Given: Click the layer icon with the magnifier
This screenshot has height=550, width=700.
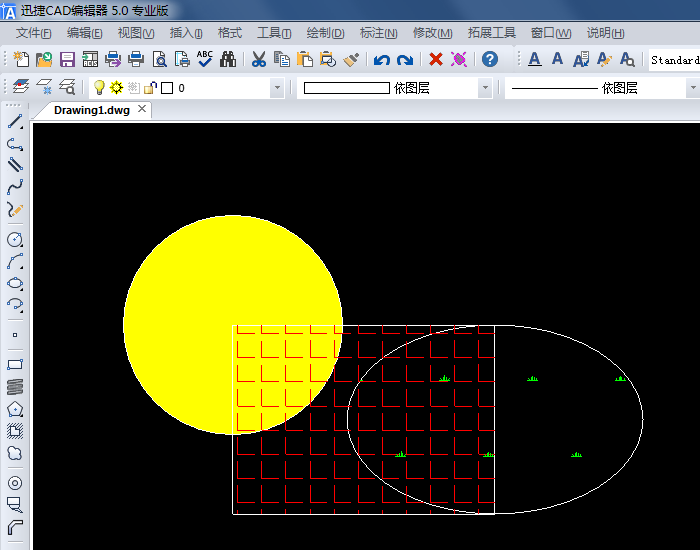Looking at the screenshot, I should pyautogui.click(x=67, y=87).
